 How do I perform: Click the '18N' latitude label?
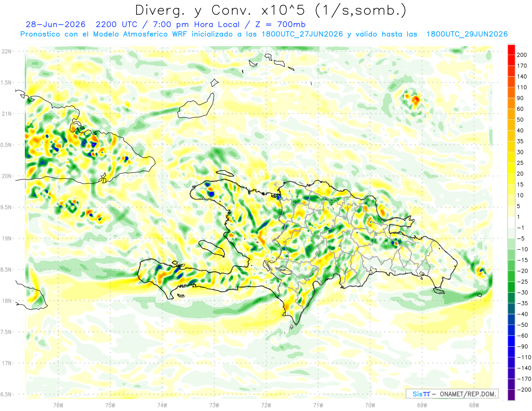6,301
